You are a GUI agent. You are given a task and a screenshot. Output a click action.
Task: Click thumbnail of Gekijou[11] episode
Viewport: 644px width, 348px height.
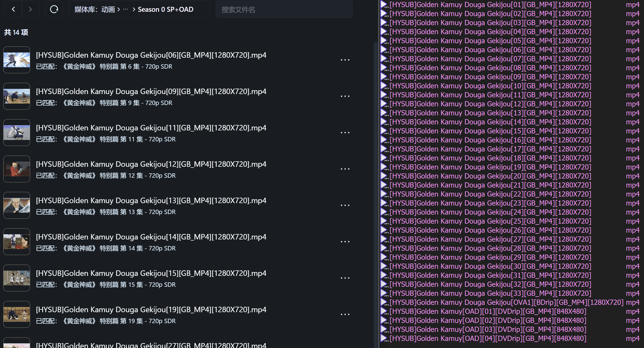(x=17, y=133)
